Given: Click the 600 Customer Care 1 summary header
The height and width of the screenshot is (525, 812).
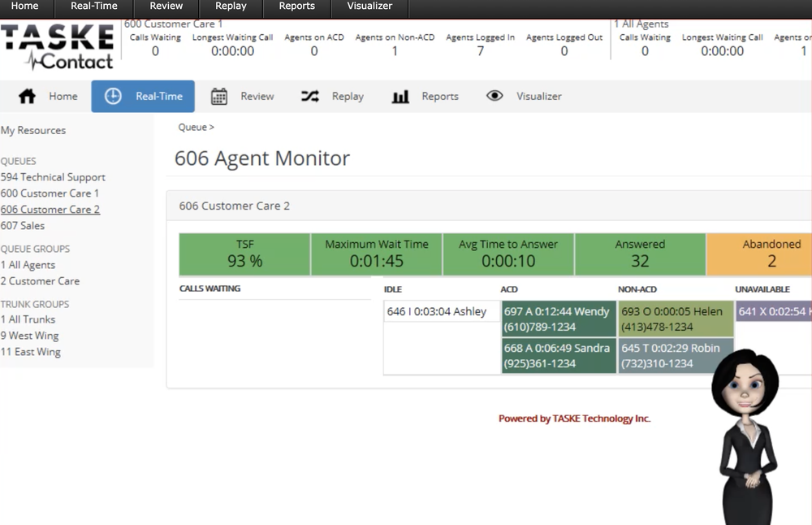Looking at the screenshot, I should pyautogui.click(x=174, y=24).
